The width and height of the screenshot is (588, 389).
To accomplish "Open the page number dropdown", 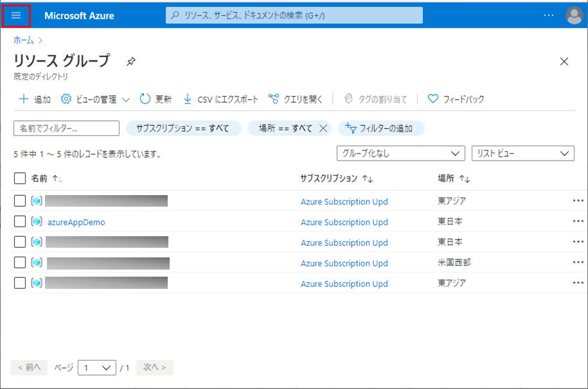I will point(96,368).
